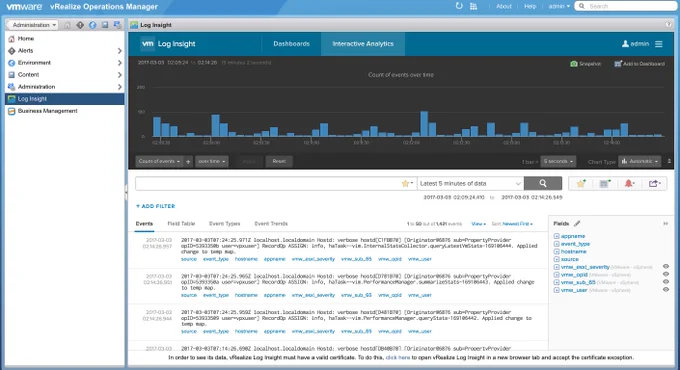Open Home in the sidebar
The image size is (680, 370).
point(65,39)
